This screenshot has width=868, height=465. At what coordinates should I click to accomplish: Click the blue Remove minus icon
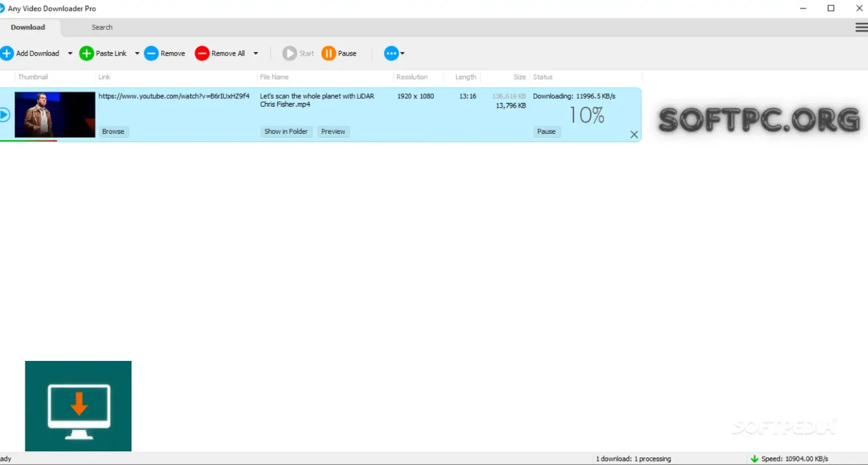pos(151,53)
